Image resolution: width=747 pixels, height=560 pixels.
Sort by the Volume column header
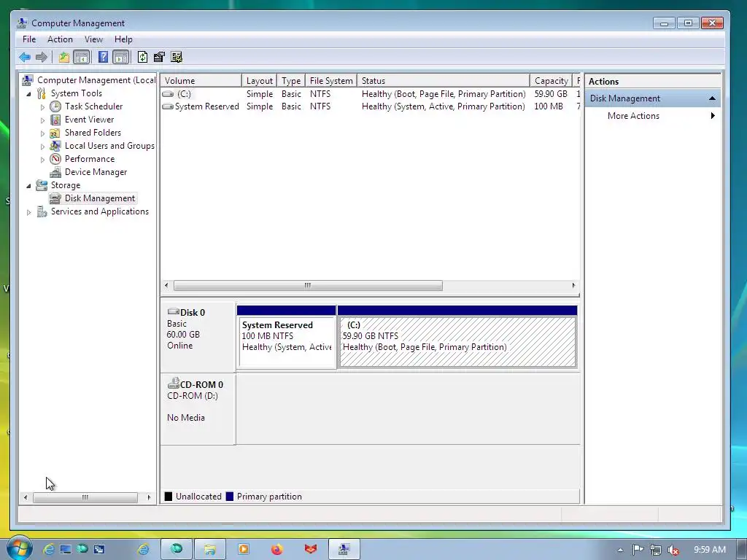[x=201, y=80]
